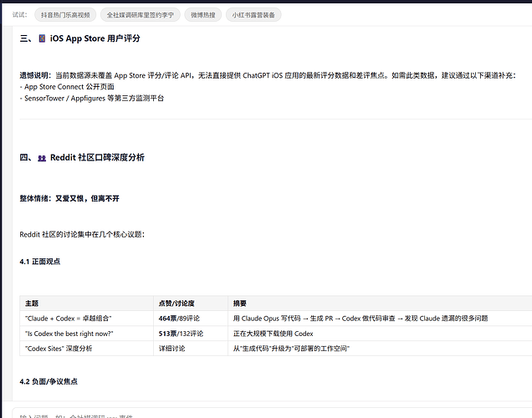Click the '试试:' label before suggestion chips
Image resolution: width=532 pixels, height=418 pixels.
20,14
